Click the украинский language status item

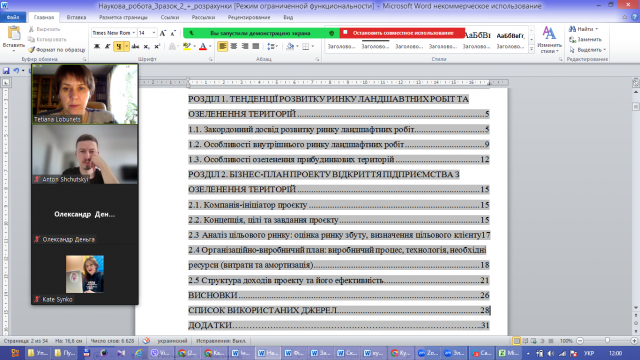[x=172, y=340]
